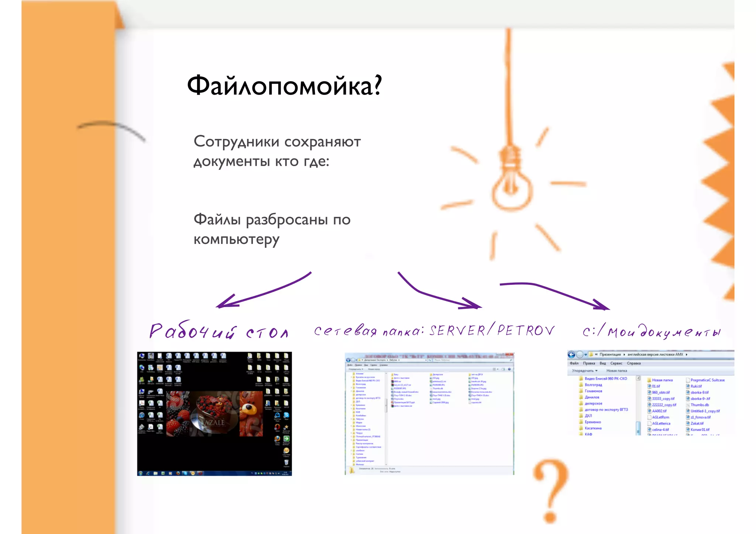Expand the breadcrumb arrow after Презентация

pyautogui.click(x=624, y=355)
